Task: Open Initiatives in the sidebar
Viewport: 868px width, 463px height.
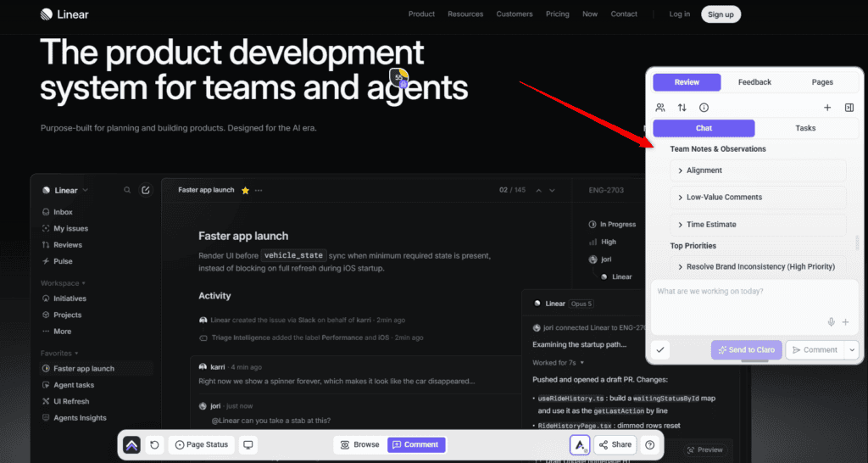Action: click(64, 298)
